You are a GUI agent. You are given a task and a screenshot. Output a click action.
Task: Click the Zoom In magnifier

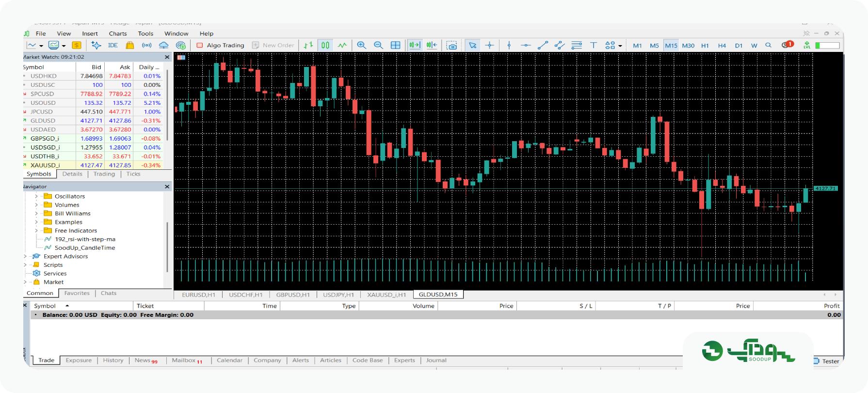point(361,45)
